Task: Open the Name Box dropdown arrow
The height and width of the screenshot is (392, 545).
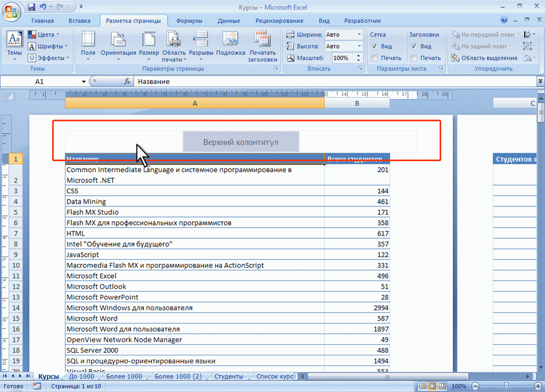Action: (x=84, y=81)
